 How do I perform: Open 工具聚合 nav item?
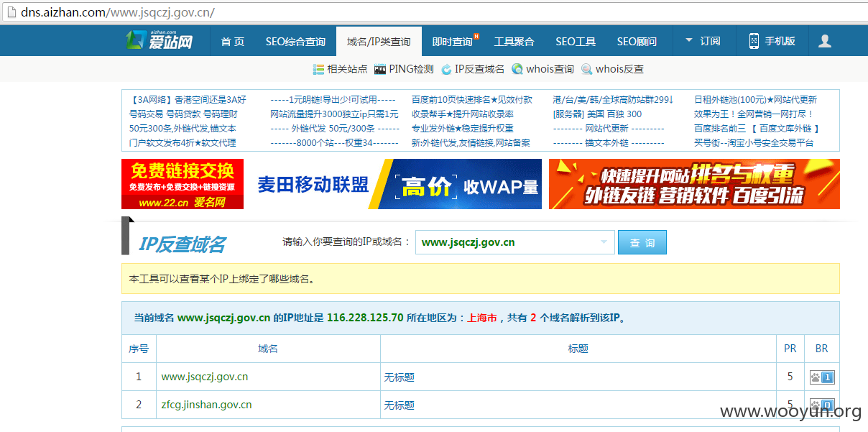514,42
